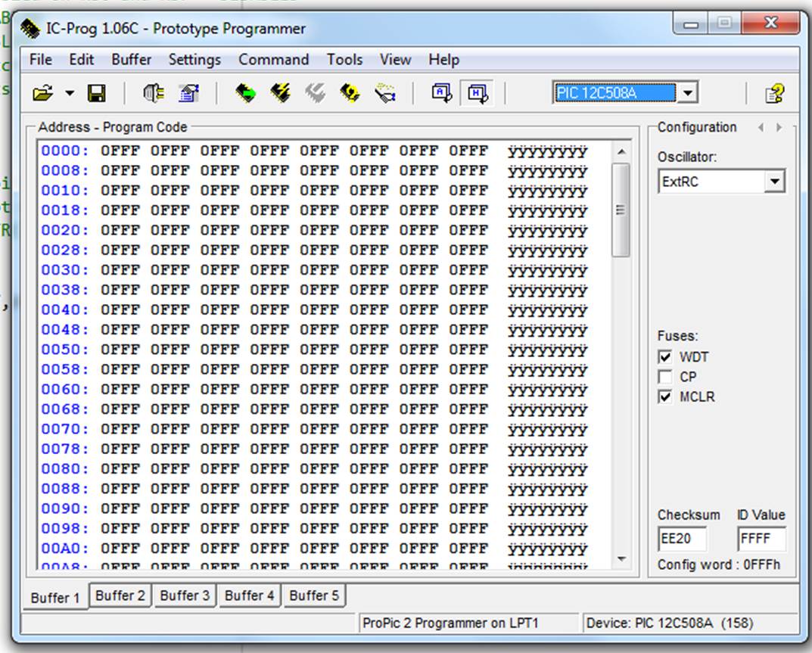Select the Buffer 1 tab
The height and width of the screenshot is (653, 812).
click(x=55, y=597)
